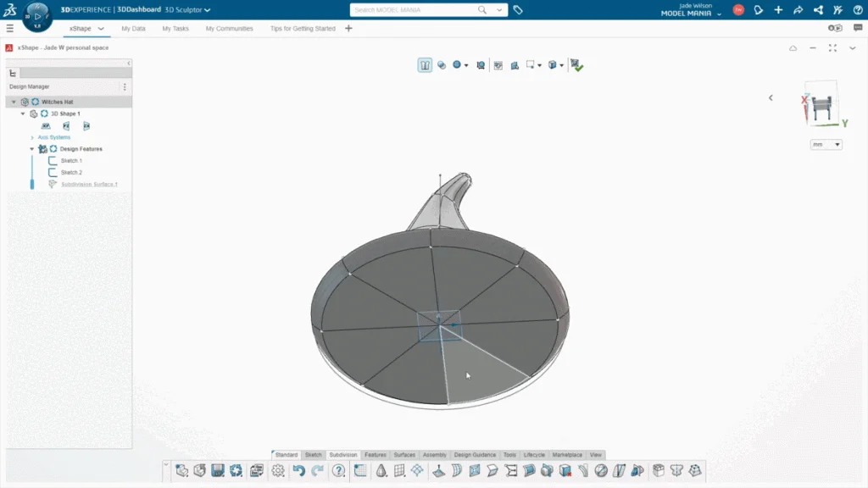Click the Search MODEL MANIA input field
This screenshot has width=868, height=488.
click(x=415, y=10)
